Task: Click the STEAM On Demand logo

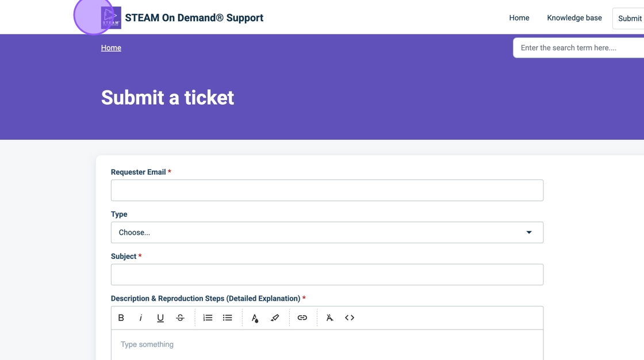Action: (x=111, y=18)
